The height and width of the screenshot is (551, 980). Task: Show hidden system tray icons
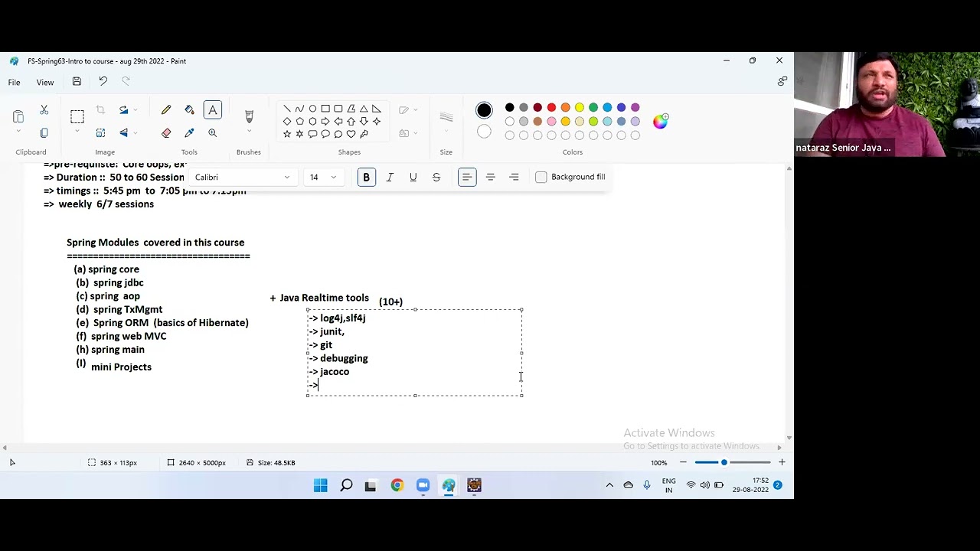click(x=609, y=485)
